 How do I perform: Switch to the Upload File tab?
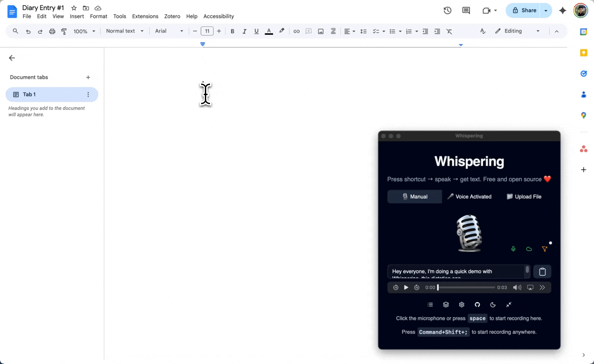pyautogui.click(x=524, y=196)
